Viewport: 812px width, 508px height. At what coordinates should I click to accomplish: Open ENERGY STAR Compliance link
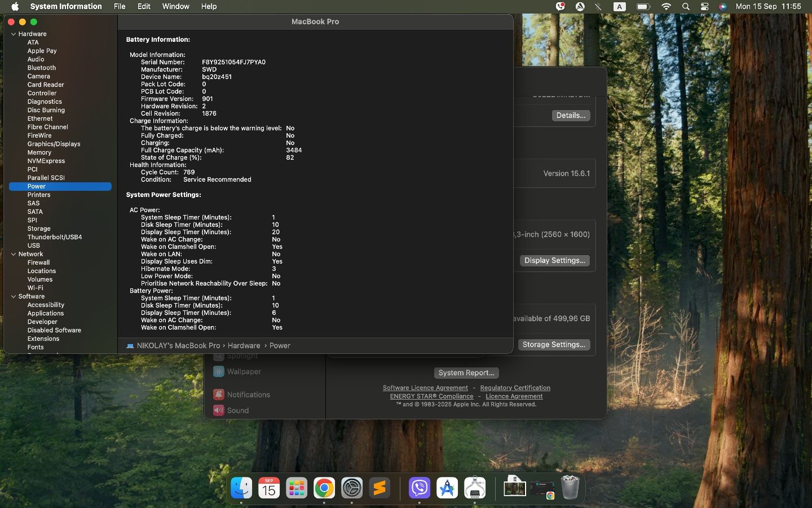click(x=431, y=396)
